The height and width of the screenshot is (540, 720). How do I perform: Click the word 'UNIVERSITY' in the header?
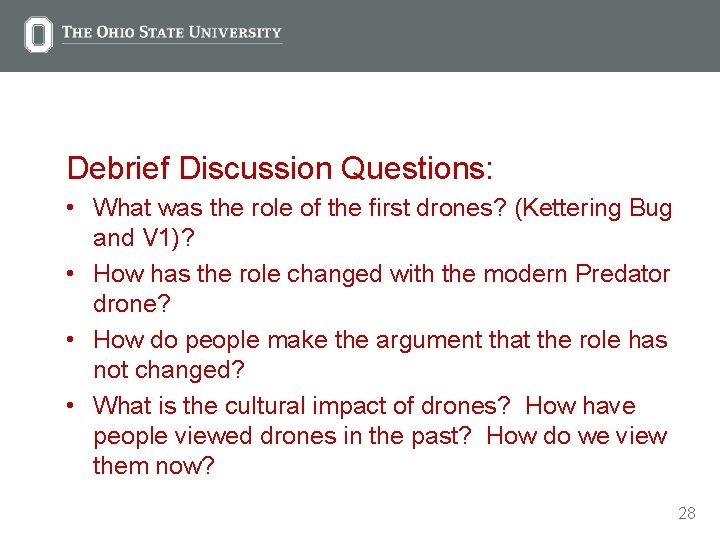click(x=240, y=32)
